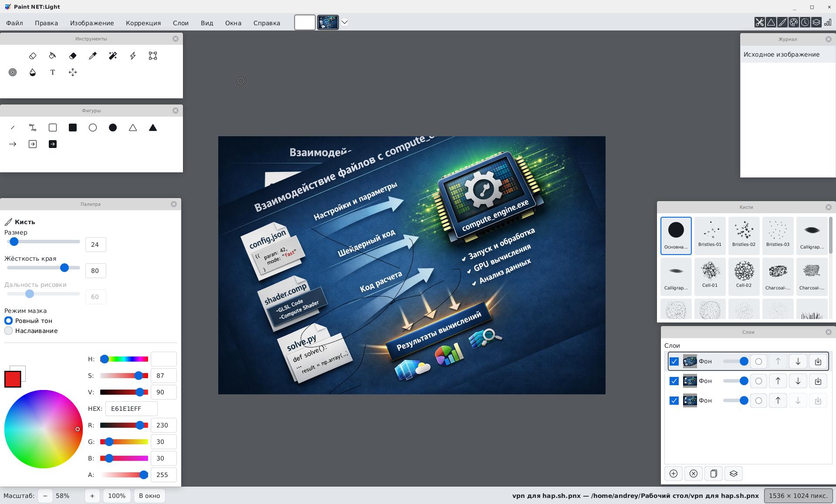The height and width of the screenshot is (504, 836).
Task: Select the water drop blur tool
Action: pyautogui.click(x=33, y=72)
